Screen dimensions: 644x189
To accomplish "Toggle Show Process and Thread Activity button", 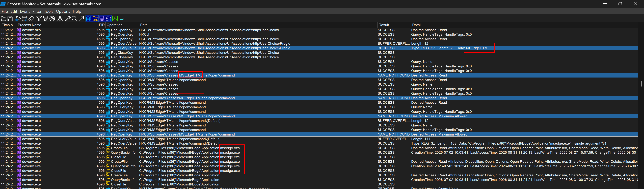I will point(109,19).
